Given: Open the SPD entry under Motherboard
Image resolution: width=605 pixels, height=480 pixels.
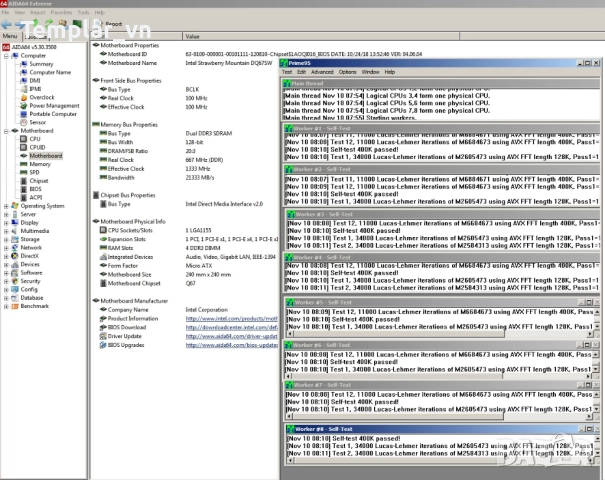Looking at the screenshot, I should pos(34,172).
